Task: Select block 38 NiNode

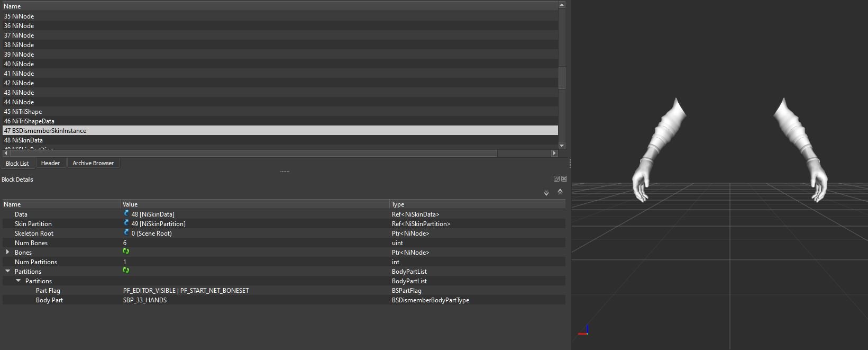Action: pyautogui.click(x=280, y=44)
